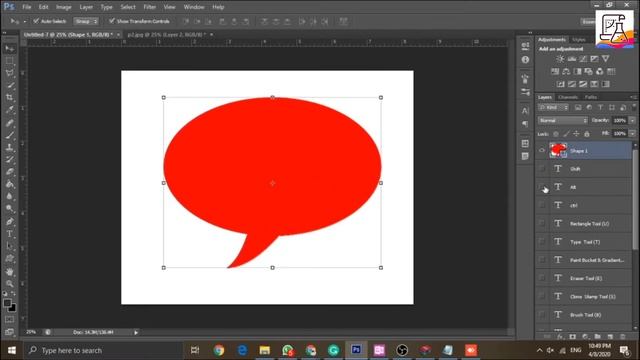
Task: Open the Image menu
Action: (64, 7)
